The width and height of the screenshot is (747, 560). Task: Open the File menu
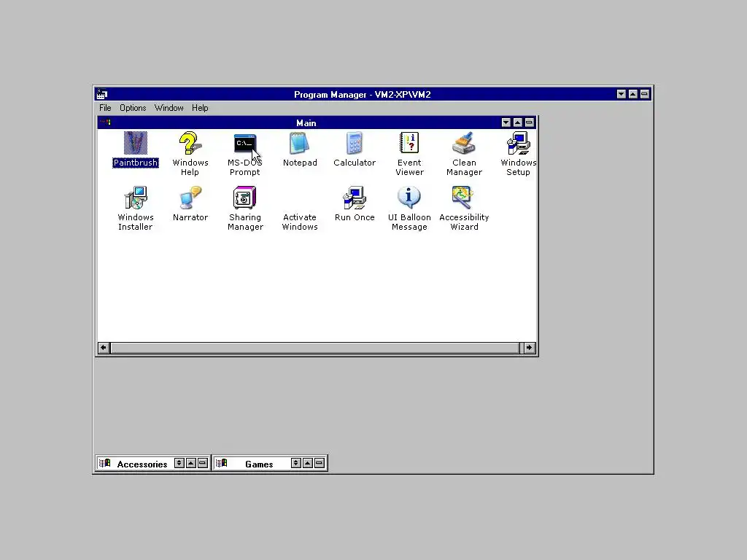pos(105,108)
